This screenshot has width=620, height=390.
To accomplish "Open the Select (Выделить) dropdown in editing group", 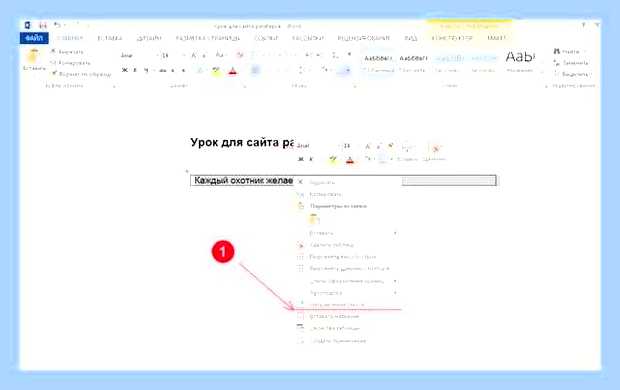I will 573,74.
